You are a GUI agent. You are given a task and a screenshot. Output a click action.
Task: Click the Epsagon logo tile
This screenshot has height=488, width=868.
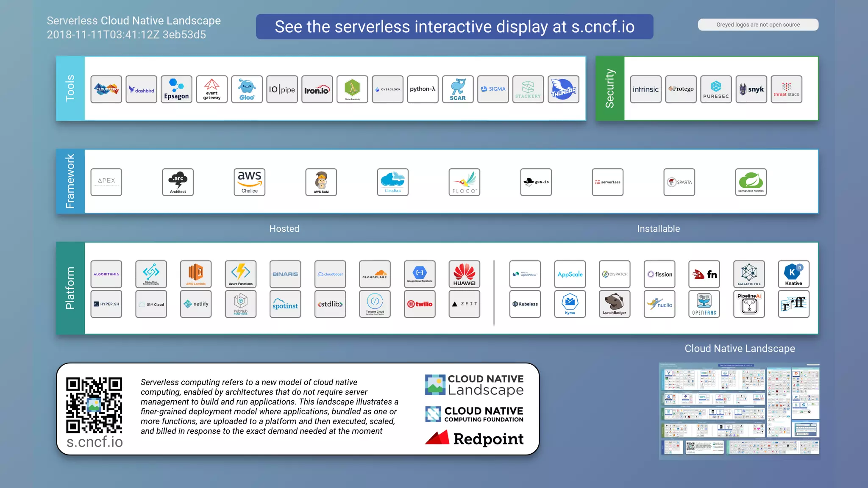(x=176, y=89)
